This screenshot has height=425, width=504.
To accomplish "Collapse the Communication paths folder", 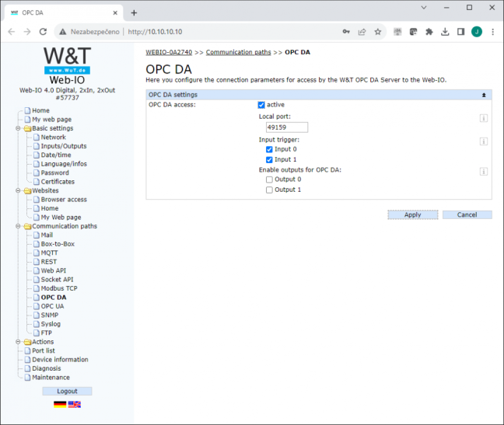I will [18, 226].
